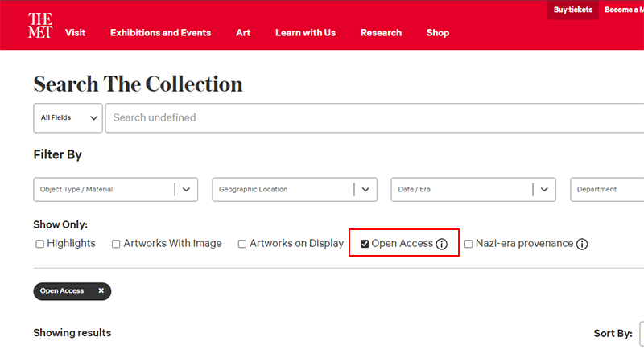Toggle Artworks on Display checkbox
644x358 pixels.
(242, 244)
